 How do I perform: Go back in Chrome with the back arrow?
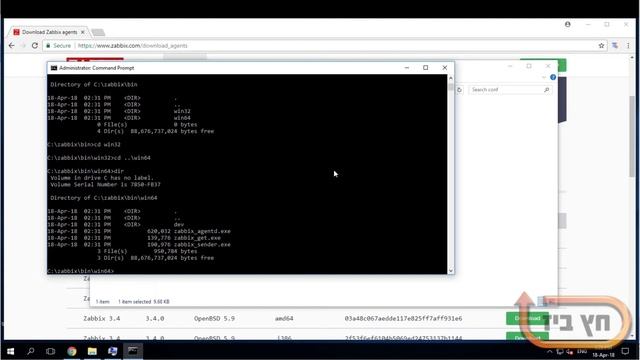[x=11, y=46]
